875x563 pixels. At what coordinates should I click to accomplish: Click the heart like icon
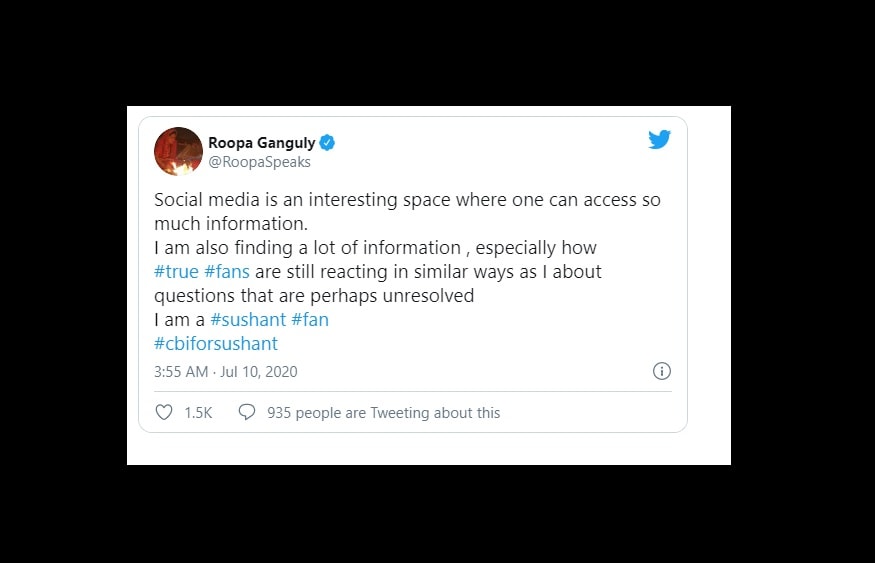coord(164,412)
